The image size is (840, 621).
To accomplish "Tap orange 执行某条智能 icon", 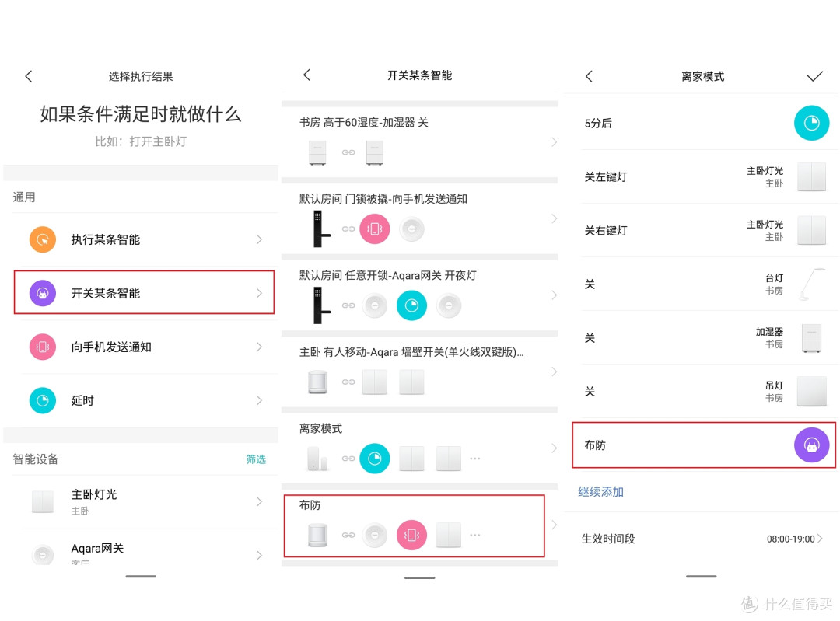I will pos(42,239).
